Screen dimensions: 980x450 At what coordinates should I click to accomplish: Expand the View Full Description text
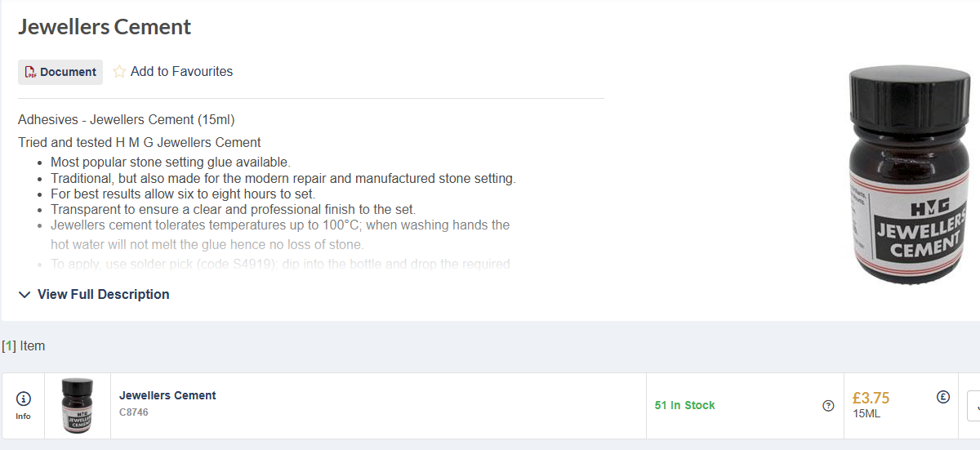pos(104,294)
